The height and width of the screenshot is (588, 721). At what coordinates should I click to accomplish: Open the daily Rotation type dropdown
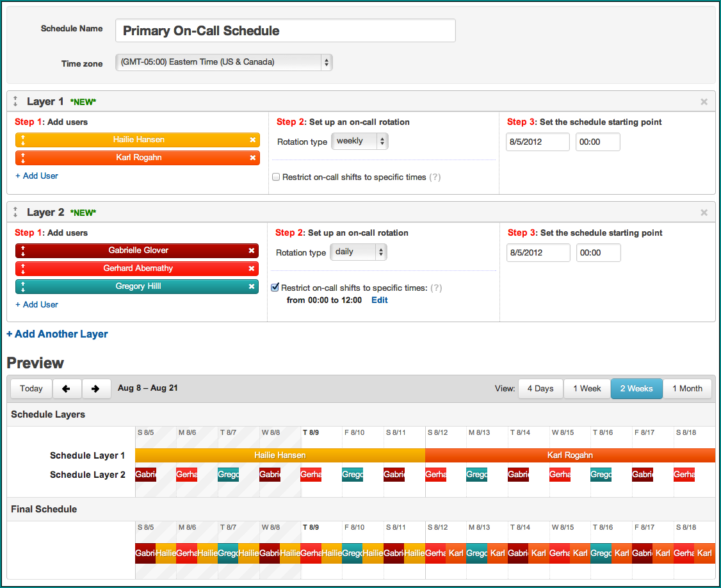coord(359,252)
